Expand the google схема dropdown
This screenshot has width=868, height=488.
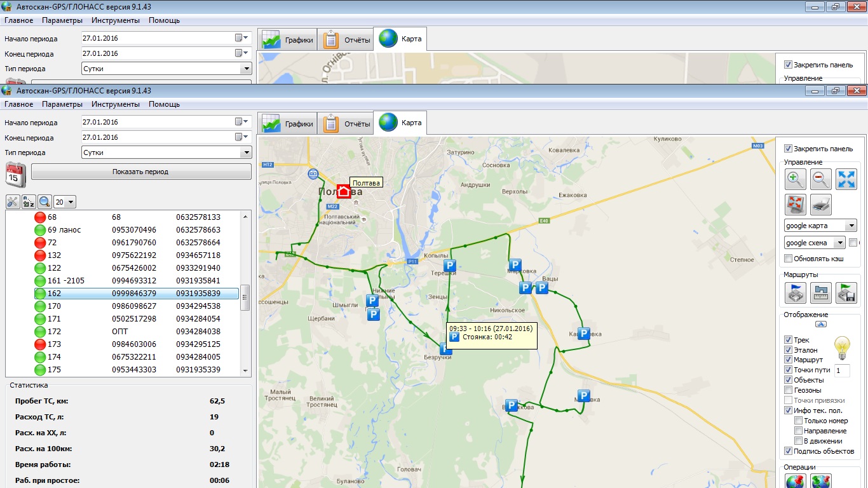tap(839, 243)
